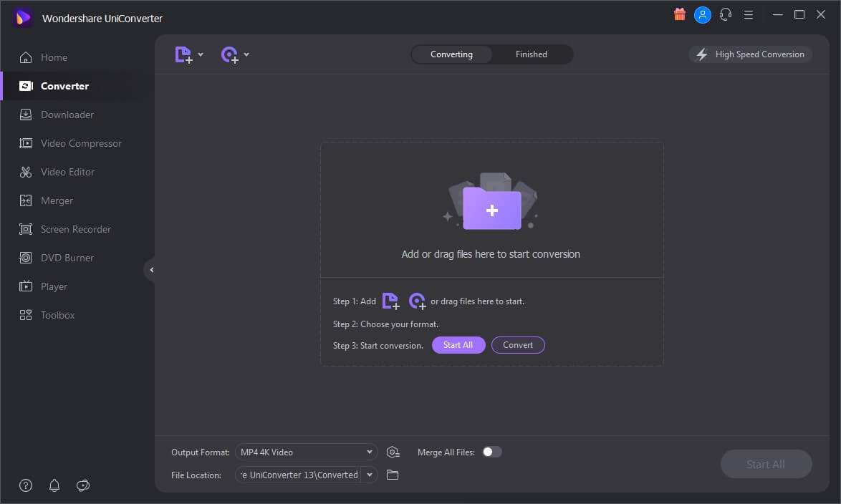This screenshot has height=504, width=841.
Task: Click the Convert button in Step 3
Action: 518,345
